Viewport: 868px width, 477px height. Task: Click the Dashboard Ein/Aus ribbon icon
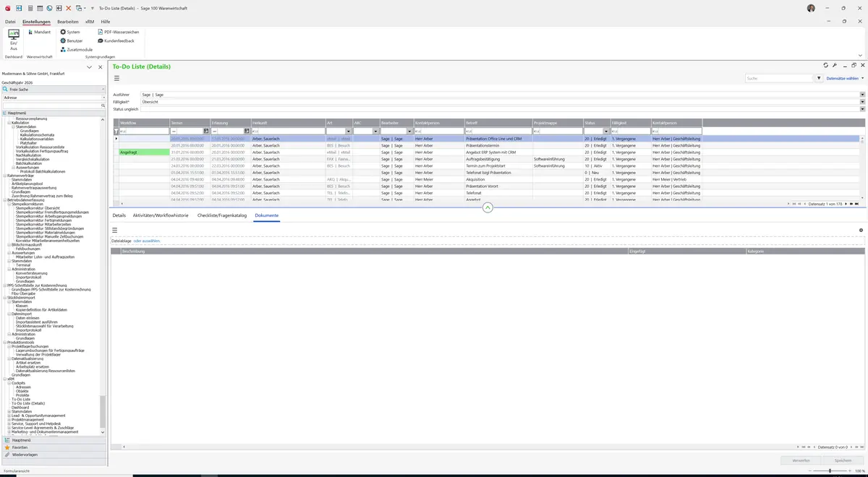(13, 40)
